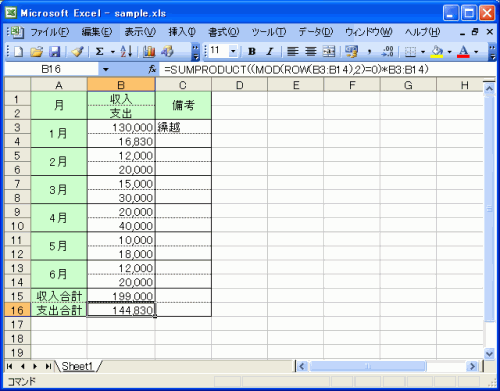Create a new workbook with the New icon
This screenshot has width=500, height=391.
coord(18,52)
